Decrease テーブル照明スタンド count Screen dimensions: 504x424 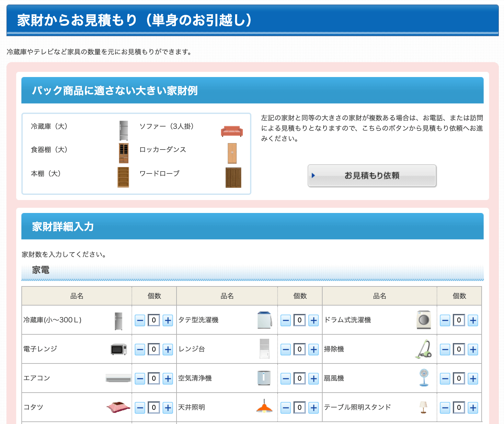pyautogui.click(x=445, y=408)
